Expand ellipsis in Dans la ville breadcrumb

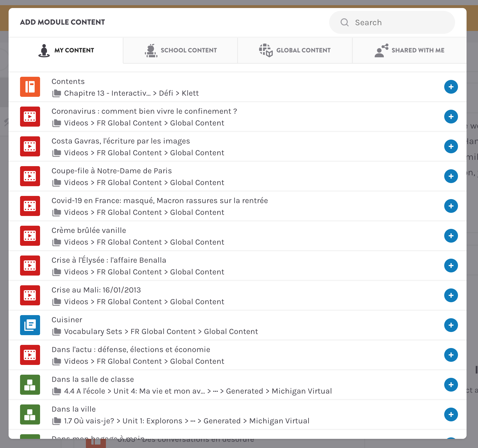(x=193, y=421)
